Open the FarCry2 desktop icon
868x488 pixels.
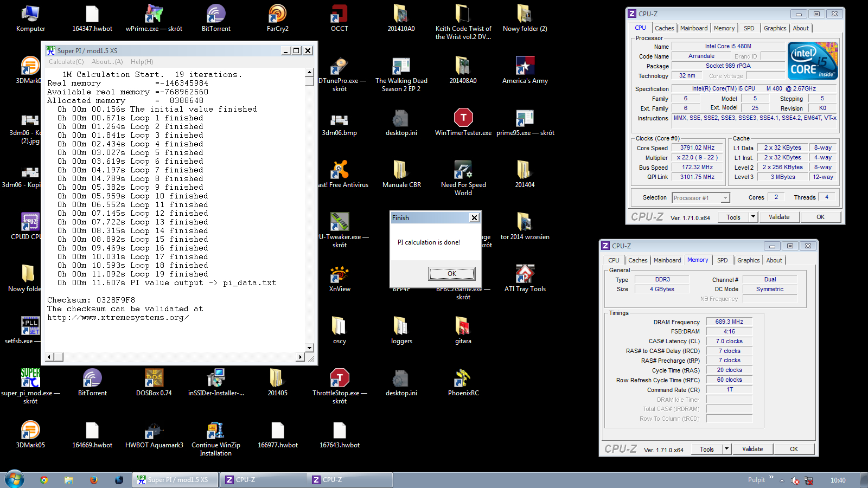point(277,14)
